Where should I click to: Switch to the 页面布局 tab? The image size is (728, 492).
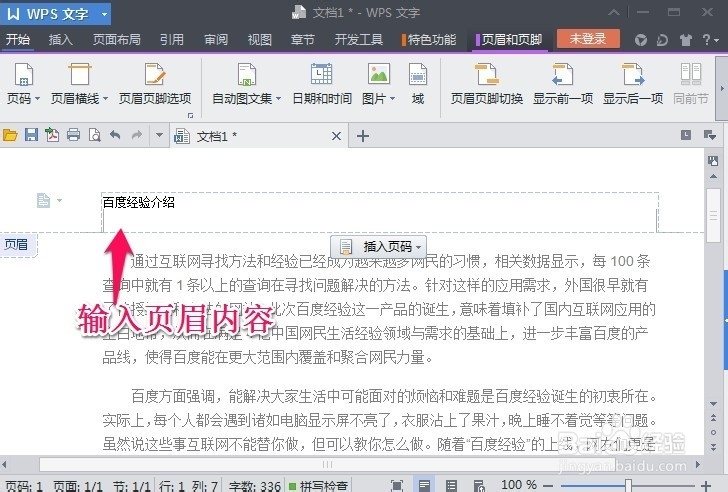[117, 39]
